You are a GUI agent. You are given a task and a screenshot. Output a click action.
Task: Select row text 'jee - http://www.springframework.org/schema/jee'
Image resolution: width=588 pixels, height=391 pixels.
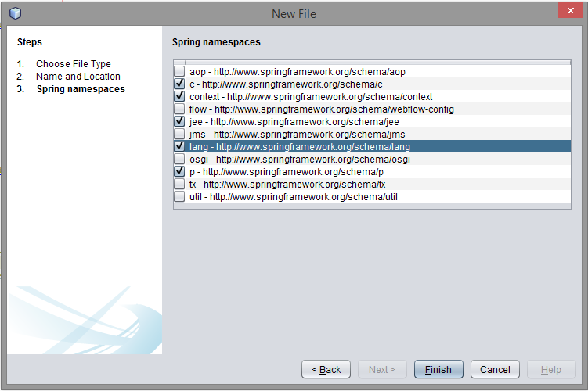[x=294, y=122]
